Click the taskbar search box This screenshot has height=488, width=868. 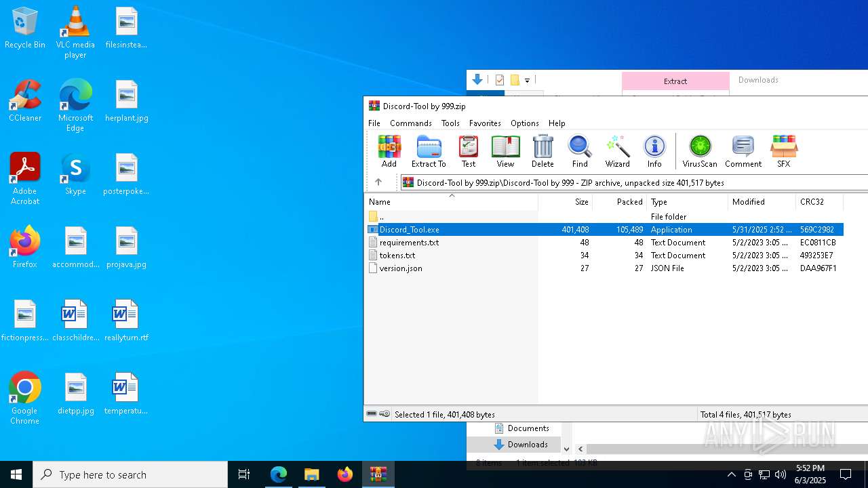coord(130,474)
